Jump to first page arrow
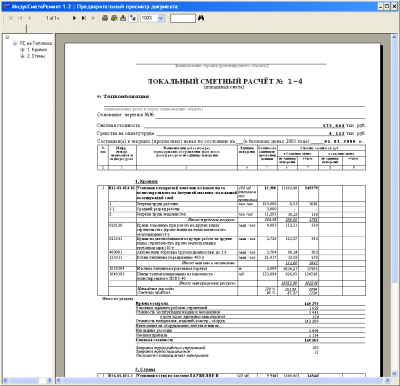Viewport: 400px width, 386px height. click(x=21, y=18)
